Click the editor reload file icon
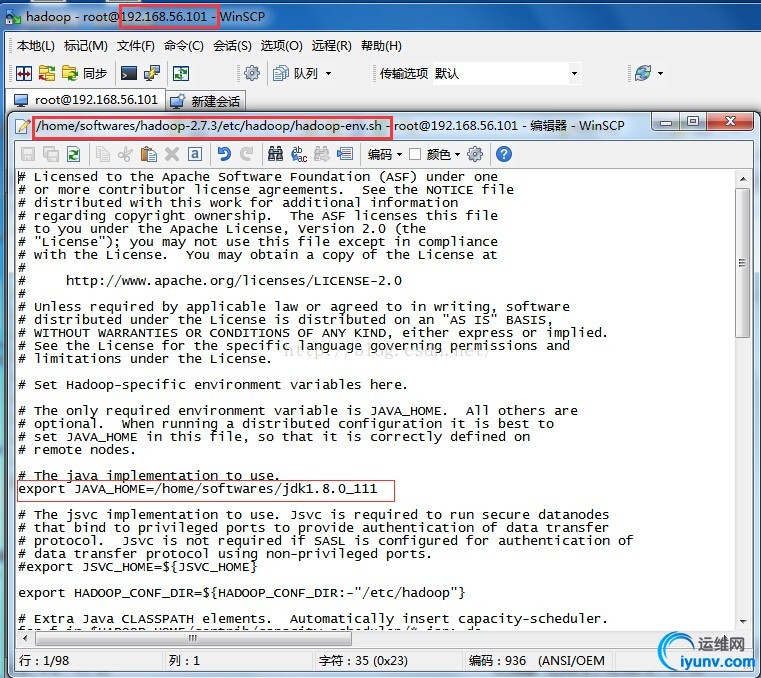The image size is (761, 678). pyautogui.click(x=74, y=154)
